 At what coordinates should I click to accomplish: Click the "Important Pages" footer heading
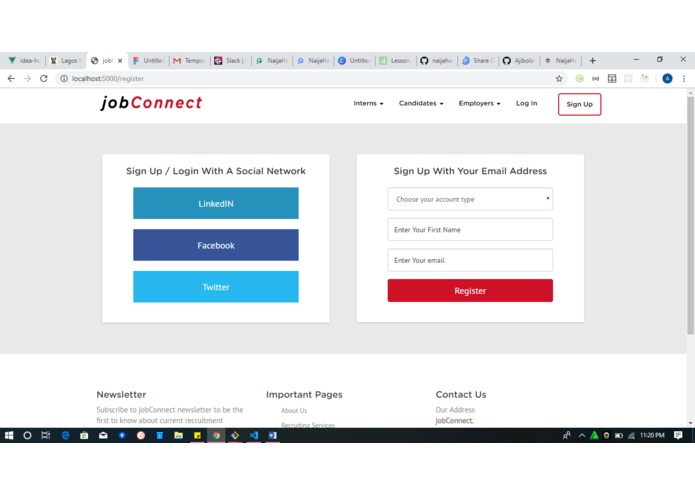point(304,394)
